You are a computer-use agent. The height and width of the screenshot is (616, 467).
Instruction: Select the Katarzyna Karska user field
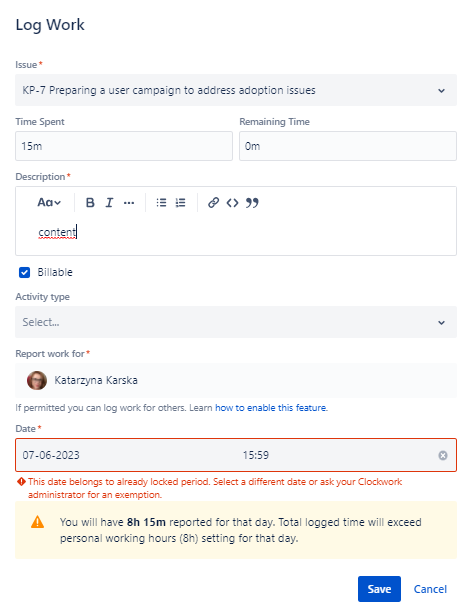tap(236, 380)
